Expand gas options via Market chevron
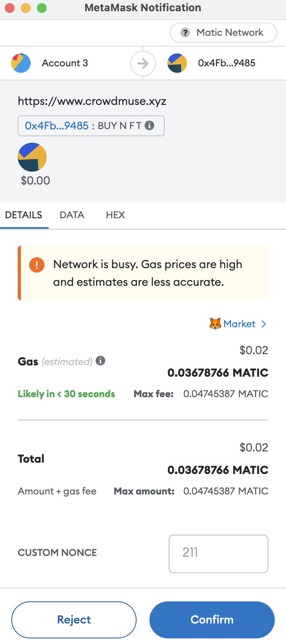 264,324
